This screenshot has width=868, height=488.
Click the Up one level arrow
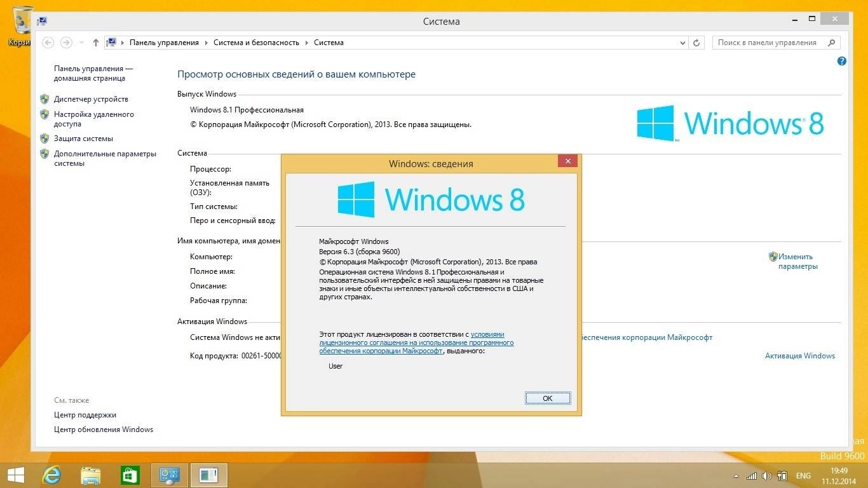click(96, 43)
